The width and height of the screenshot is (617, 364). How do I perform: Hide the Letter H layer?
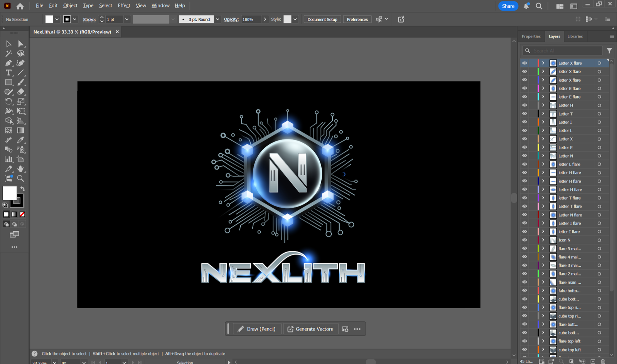[524, 105]
